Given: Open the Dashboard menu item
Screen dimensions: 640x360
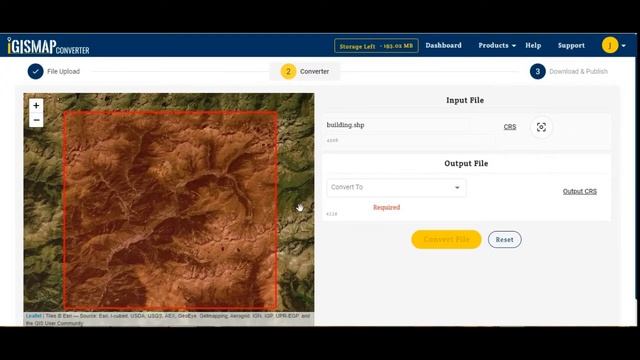Looking at the screenshot, I should click(x=443, y=45).
